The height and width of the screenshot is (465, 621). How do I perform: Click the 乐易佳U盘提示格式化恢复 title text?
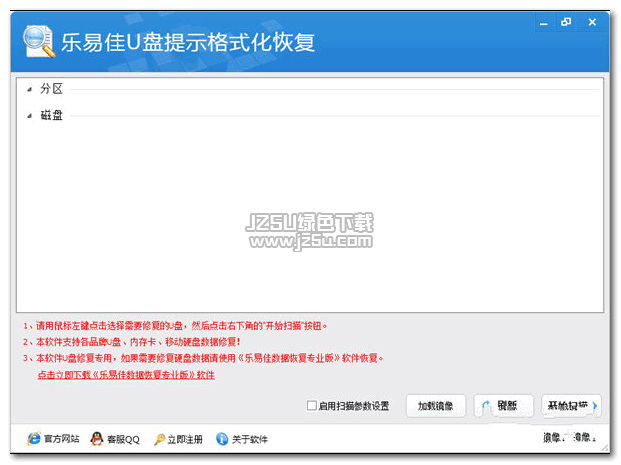(188, 42)
